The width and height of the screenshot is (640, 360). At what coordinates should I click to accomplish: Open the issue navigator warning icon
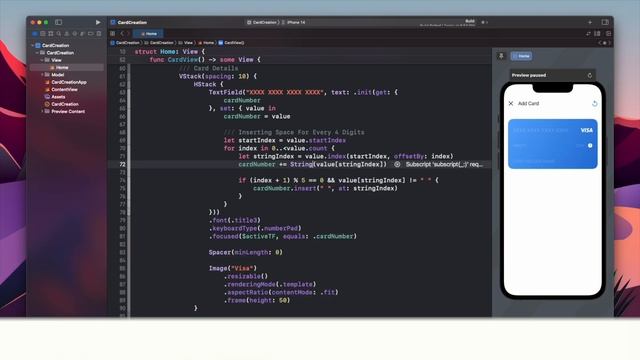[67, 33]
